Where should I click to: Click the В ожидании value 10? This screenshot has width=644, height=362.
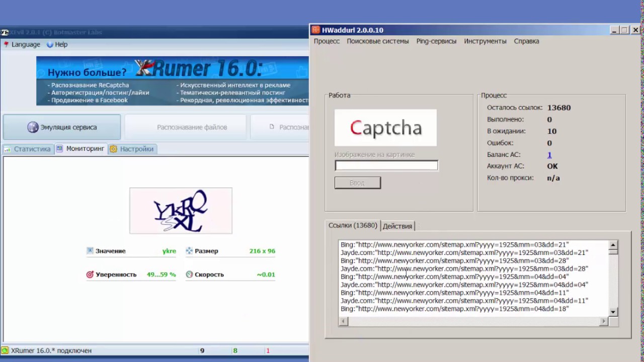pyautogui.click(x=552, y=131)
